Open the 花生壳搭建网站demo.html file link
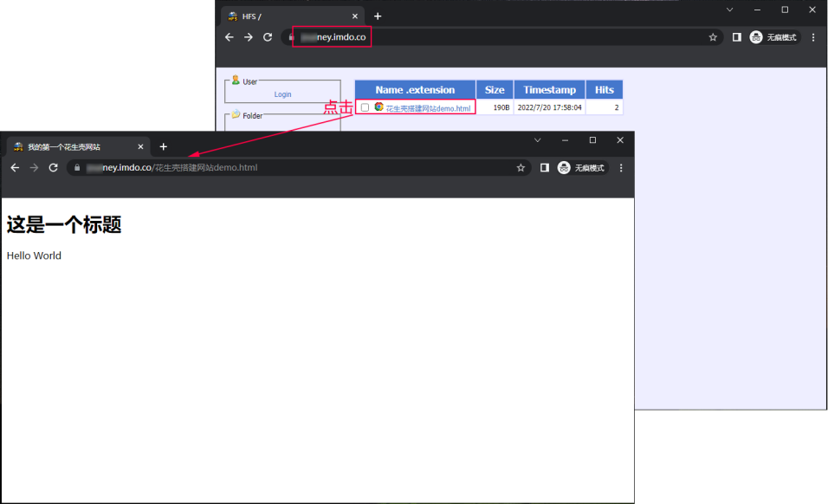828x504 pixels. pos(428,108)
